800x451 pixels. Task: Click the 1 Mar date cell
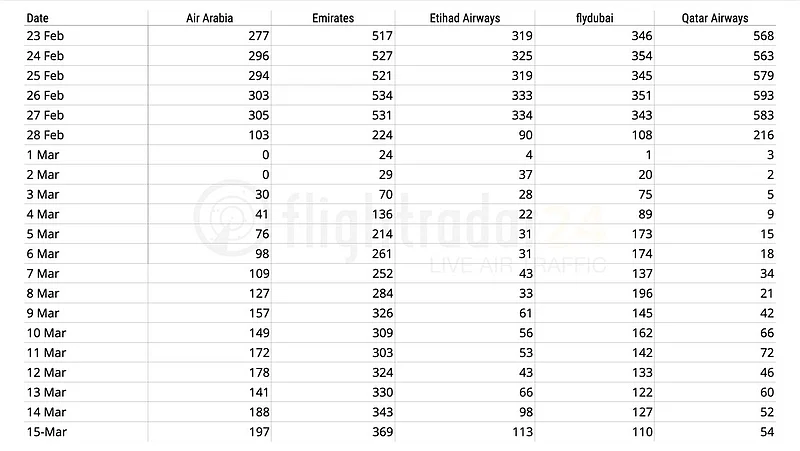pyautogui.click(x=41, y=155)
